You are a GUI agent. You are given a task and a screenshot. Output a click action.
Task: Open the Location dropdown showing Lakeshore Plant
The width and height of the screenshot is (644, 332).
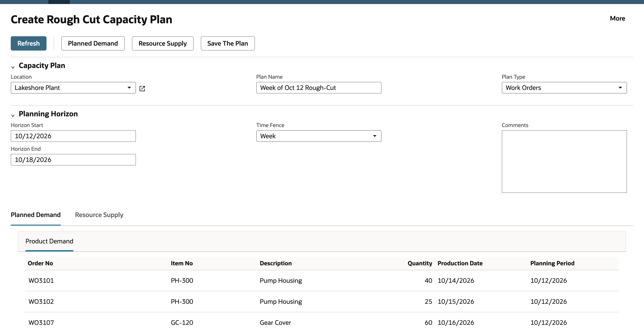[x=73, y=88]
